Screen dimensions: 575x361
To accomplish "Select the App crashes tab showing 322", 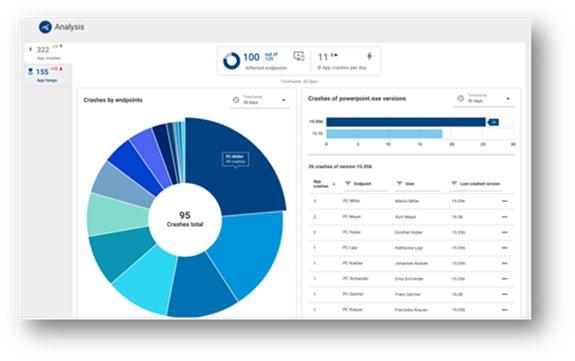I will click(48, 52).
